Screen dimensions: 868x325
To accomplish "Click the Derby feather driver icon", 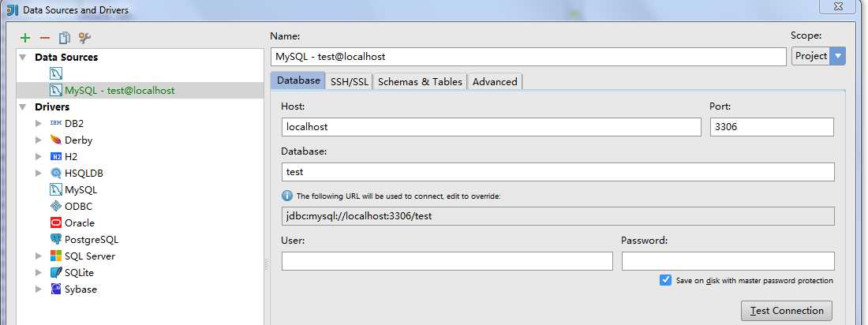I will 56,140.
